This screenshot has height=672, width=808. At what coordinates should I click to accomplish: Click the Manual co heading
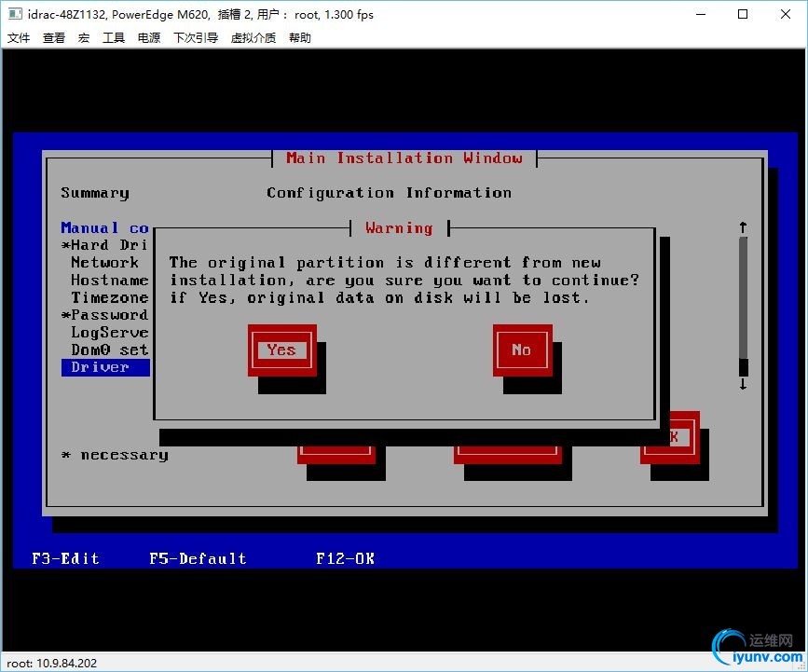click(104, 227)
